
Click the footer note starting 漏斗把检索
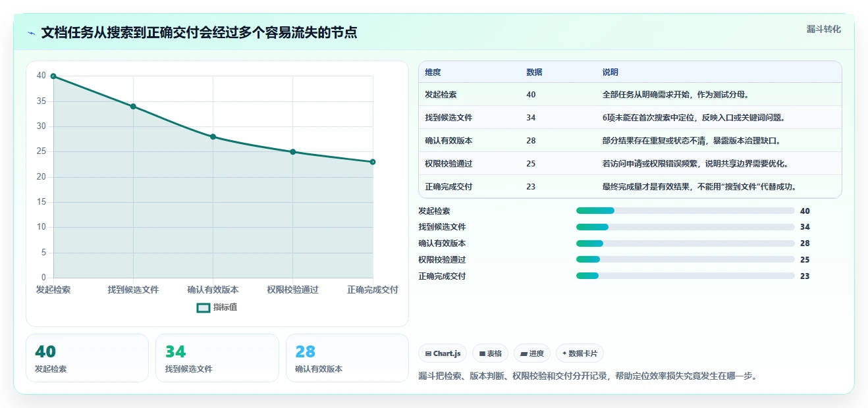587,376
